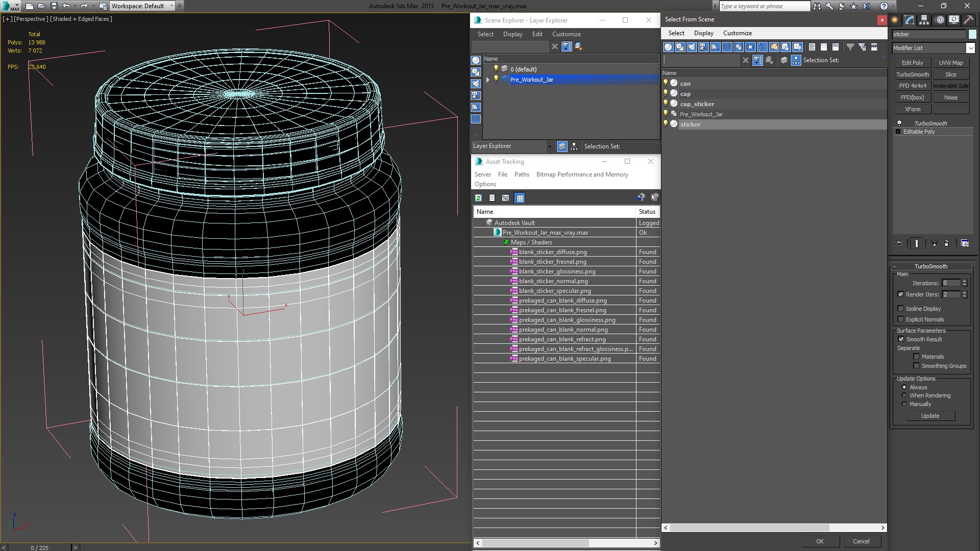980x551 pixels.
Task: Click Refresh icon in Asset Tracking toolbar
Action: pyautogui.click(x=478, y=198)
